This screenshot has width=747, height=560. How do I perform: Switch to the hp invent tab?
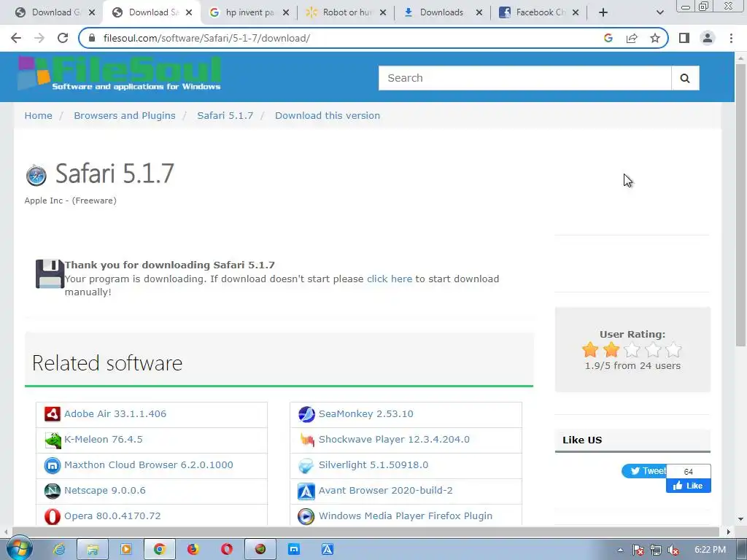tap(249, 12)
